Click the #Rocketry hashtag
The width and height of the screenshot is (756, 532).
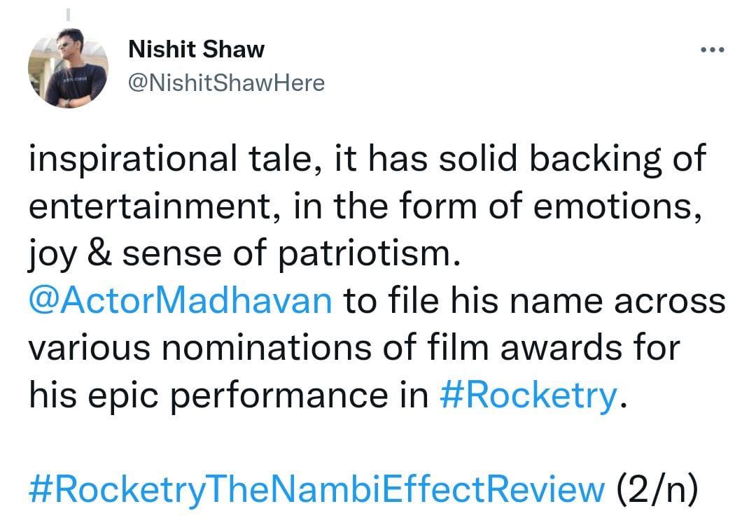[529, 396]
